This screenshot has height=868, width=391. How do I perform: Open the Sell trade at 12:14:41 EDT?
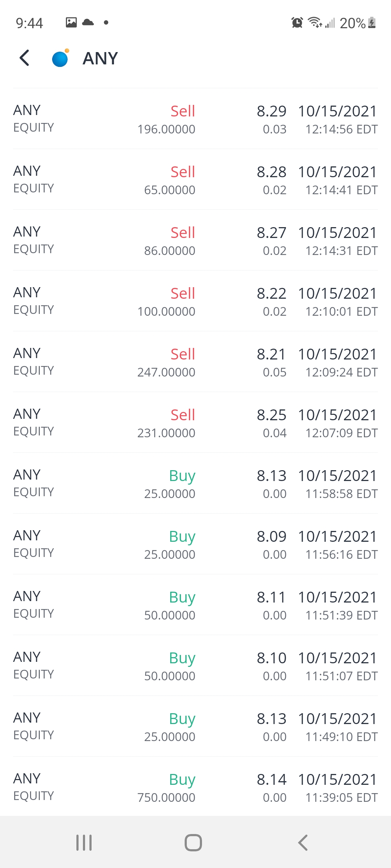195,179
